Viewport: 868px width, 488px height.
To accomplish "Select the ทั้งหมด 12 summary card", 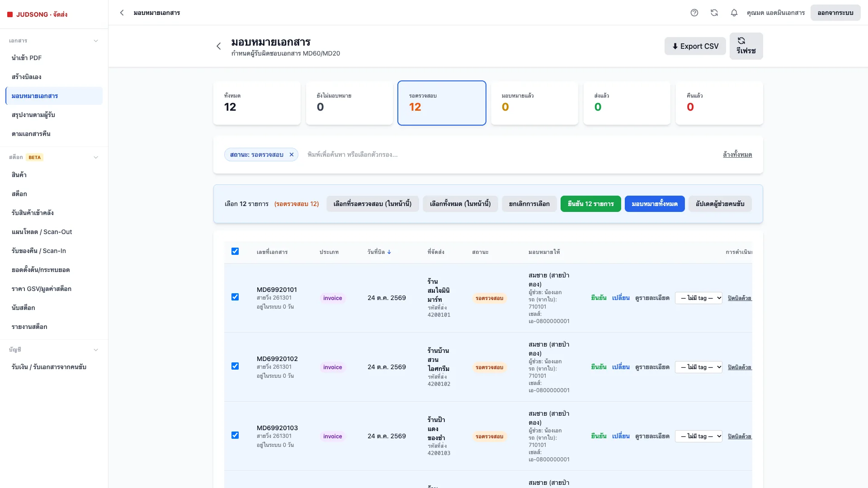I will tap(257, 103).
